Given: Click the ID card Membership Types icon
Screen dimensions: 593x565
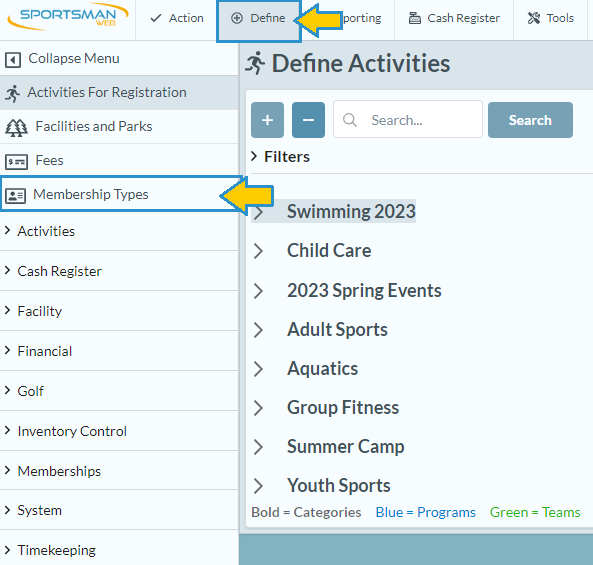Looking at the screenshot, I should click(16, 196).
